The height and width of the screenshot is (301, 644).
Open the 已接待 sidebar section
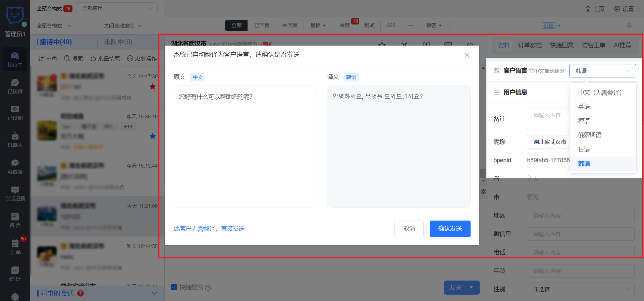click(15, 86)
